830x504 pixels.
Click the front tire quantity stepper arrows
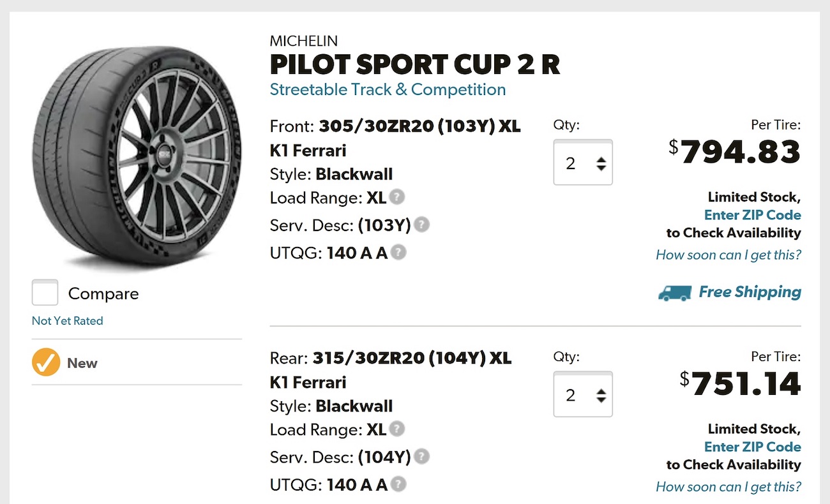pyautogui.click(x=601, y=163)
